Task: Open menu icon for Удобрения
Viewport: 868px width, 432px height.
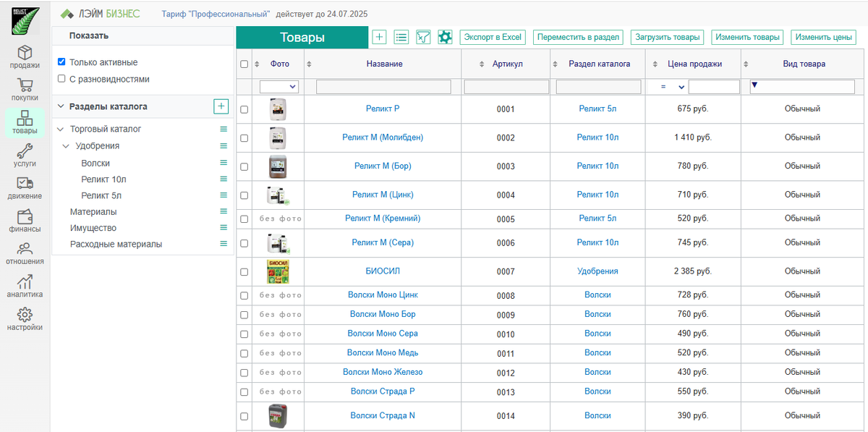Action: (x=224, y=145)
